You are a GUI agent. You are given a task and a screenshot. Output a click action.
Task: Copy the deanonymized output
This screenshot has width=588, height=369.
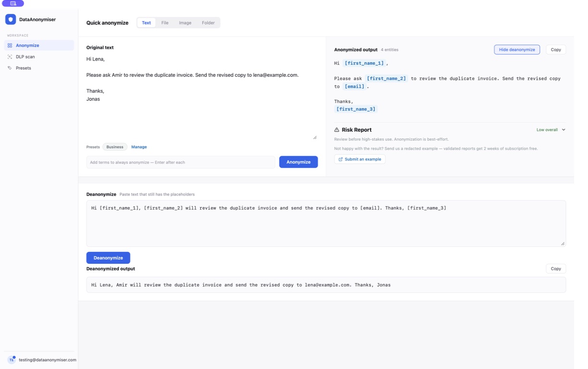pyautogui.click(x=556, y=269)
